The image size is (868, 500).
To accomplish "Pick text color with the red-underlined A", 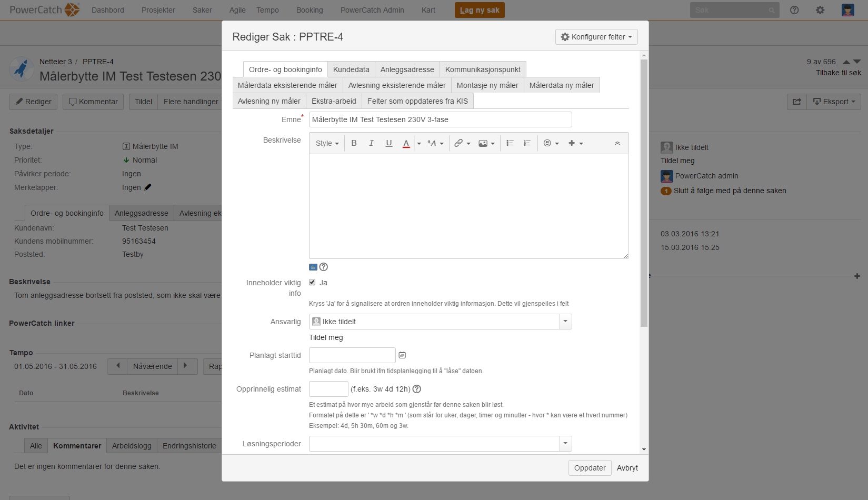I will pyautogui.click(x=406, y=143).
